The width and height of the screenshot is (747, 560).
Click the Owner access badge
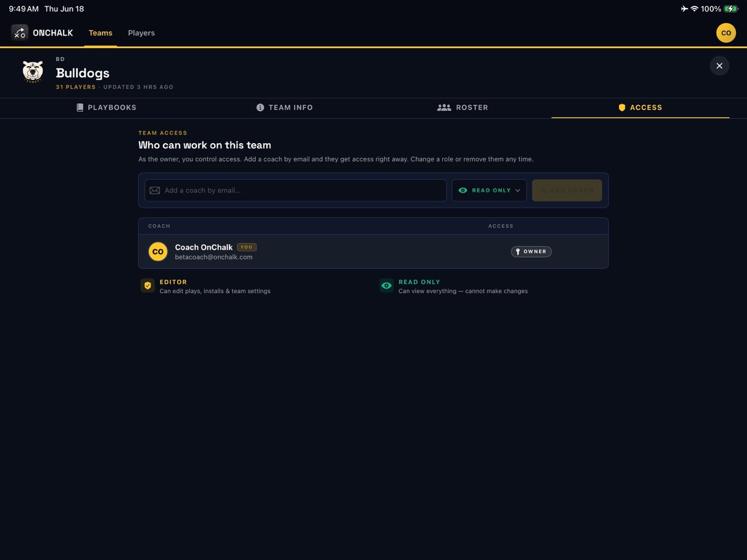(x=531, y=252)
